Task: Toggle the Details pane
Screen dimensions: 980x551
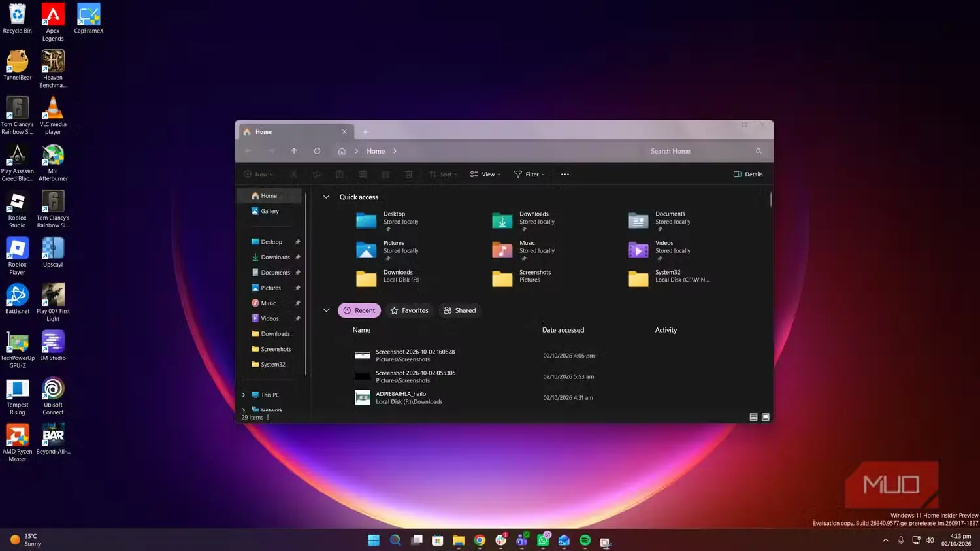Action: click(748, 175)
